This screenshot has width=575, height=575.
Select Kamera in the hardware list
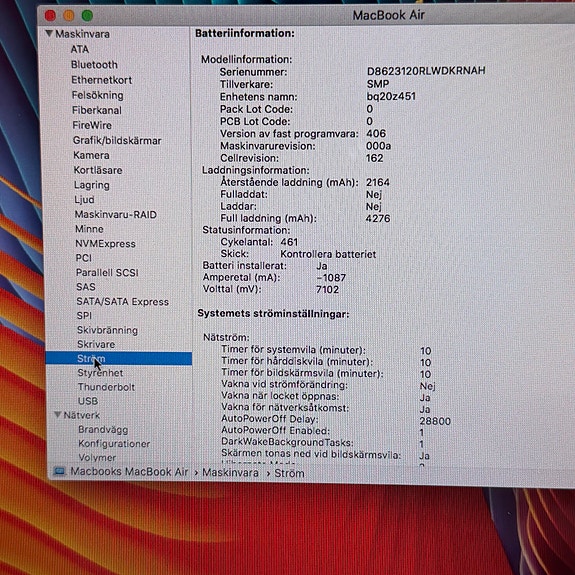point(91,155)
